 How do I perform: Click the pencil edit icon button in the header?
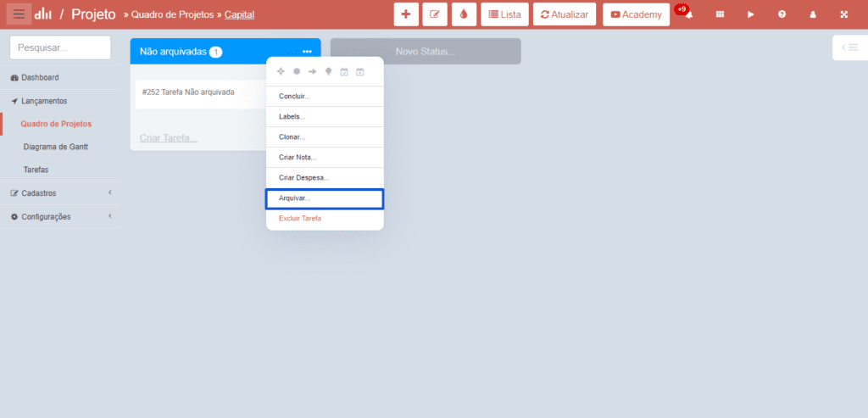pos(435,14)
